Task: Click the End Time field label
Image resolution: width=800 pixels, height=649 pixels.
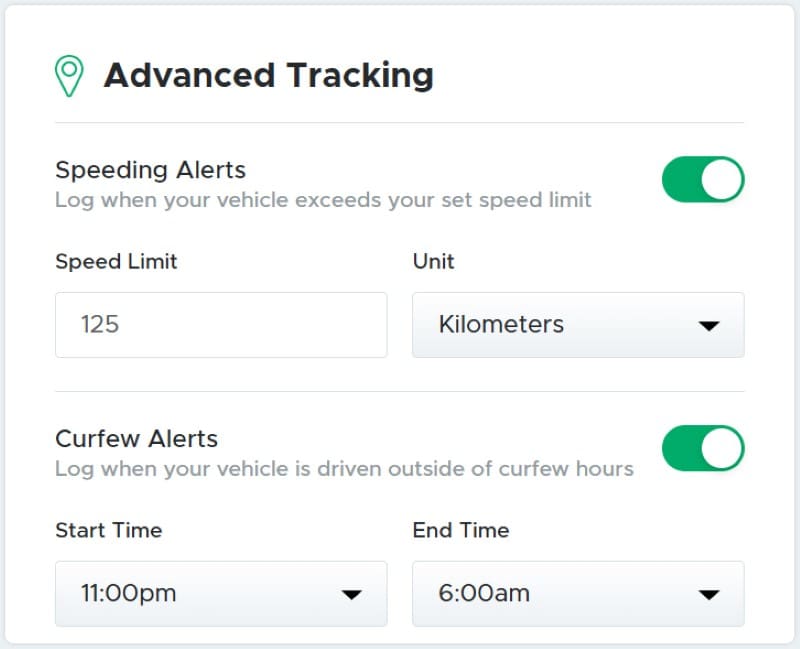Action: (461, 530)
